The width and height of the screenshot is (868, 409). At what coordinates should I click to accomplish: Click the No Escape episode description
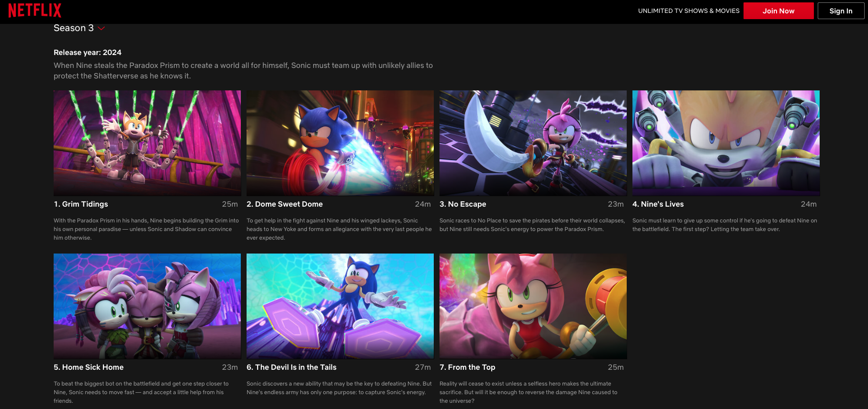point(532,225)
